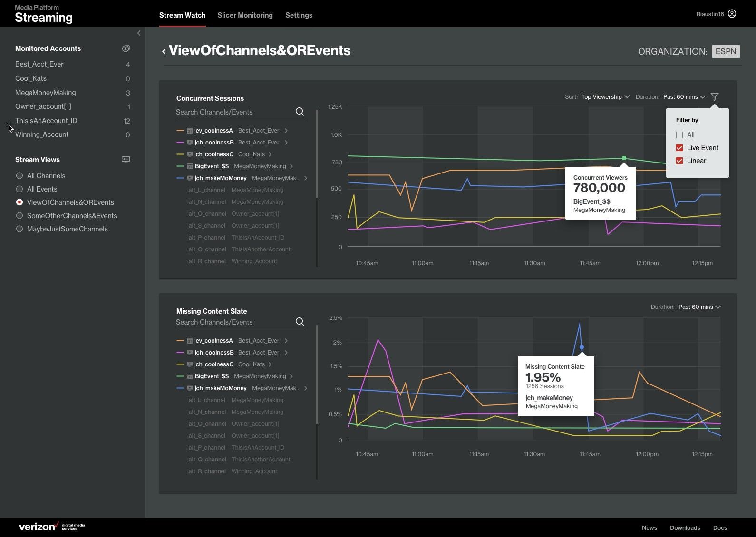Screen dimensions: 756x537
Task: Click channel icon for |ch_coolnessB in Missing Content Slate
Action: pyautogui.click(x=189, y=353)
